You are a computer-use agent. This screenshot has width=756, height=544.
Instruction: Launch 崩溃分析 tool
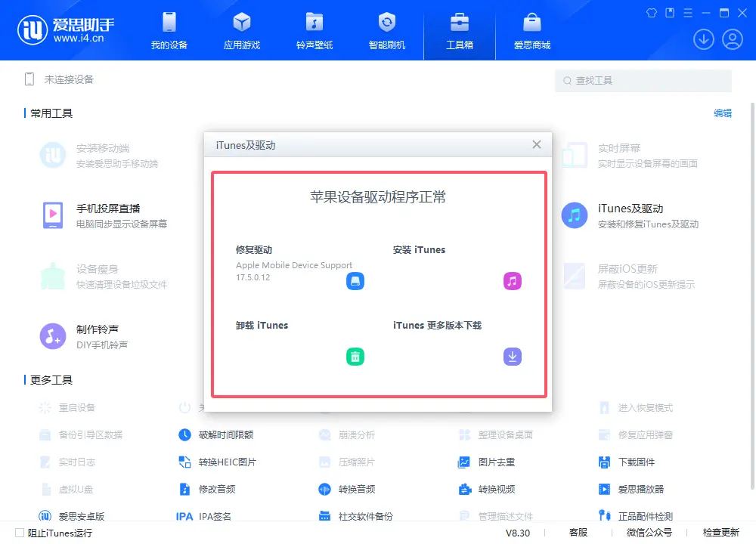pos(347,434)
